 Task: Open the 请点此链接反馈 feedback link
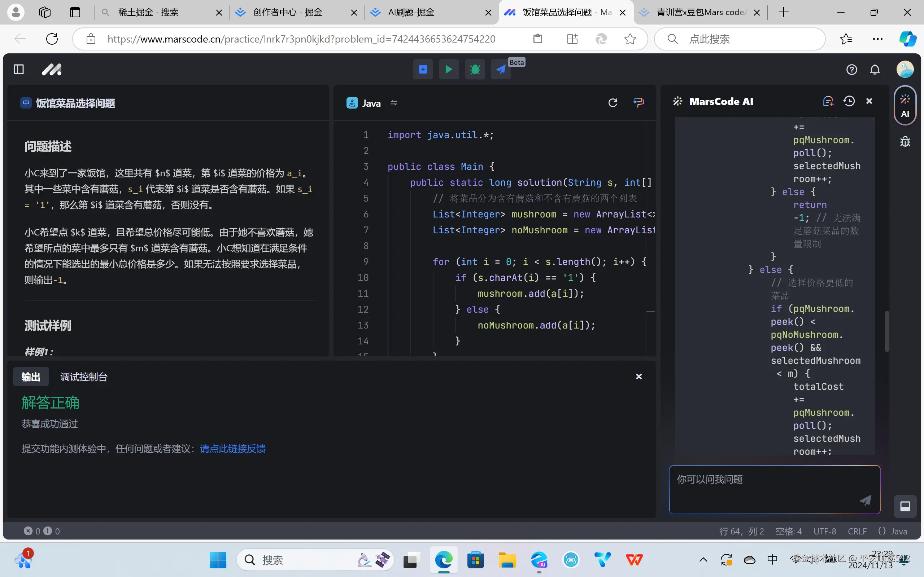(x=232, y=449)
